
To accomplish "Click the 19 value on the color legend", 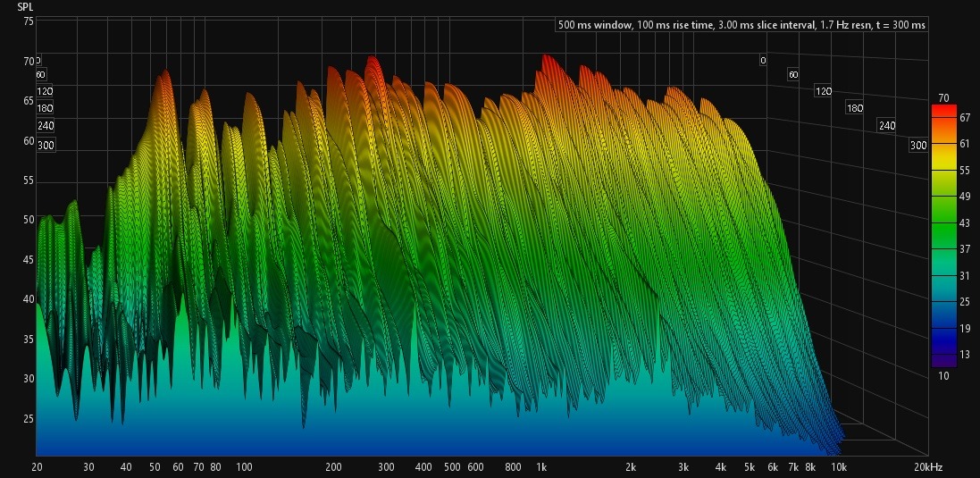I will pyautogui.click(x=965, y=328).
